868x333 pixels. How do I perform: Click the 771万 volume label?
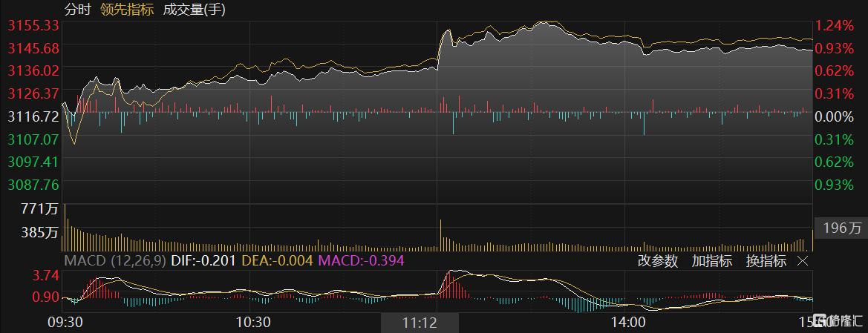pos(40,209)
